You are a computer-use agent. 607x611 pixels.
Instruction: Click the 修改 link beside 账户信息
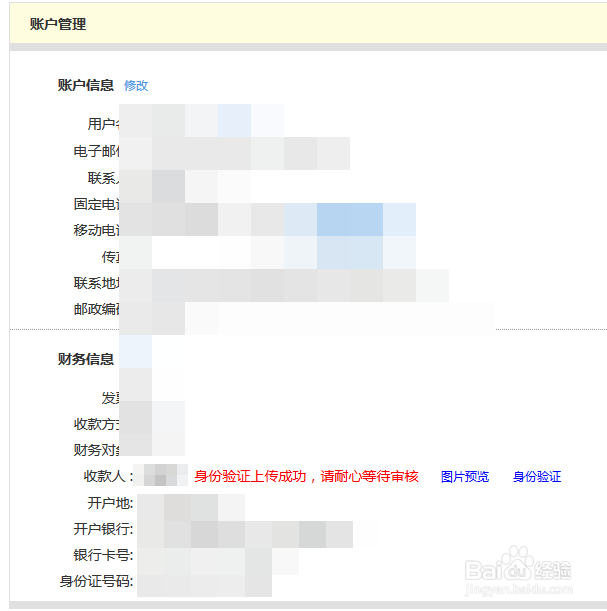pyautogui.click(x=136, y=85)
